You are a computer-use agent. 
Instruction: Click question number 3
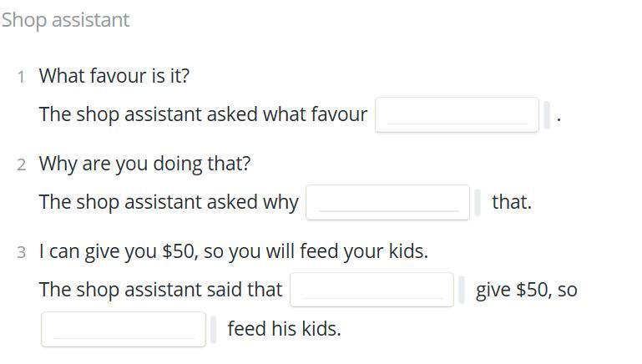(x=21, y=252)
